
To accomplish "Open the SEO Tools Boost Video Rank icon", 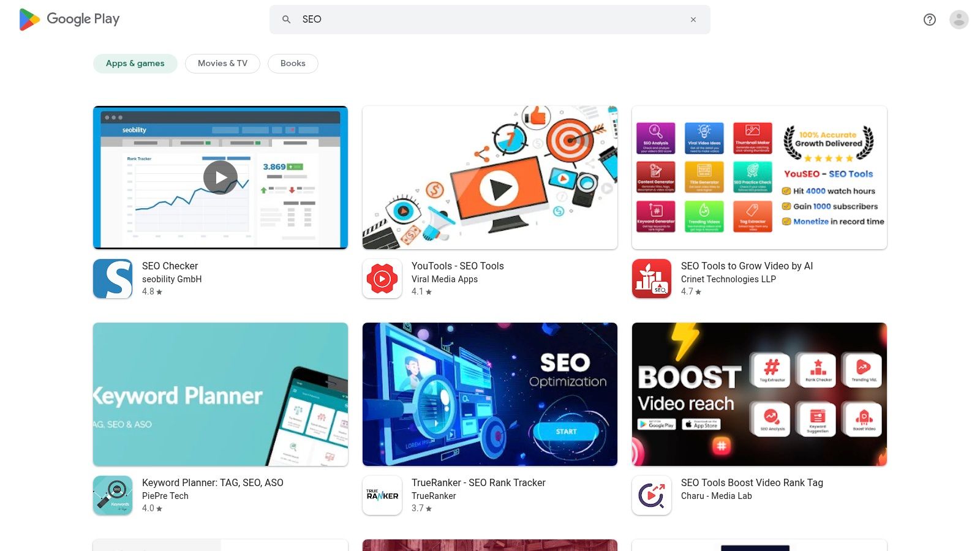I will point(652,495).
